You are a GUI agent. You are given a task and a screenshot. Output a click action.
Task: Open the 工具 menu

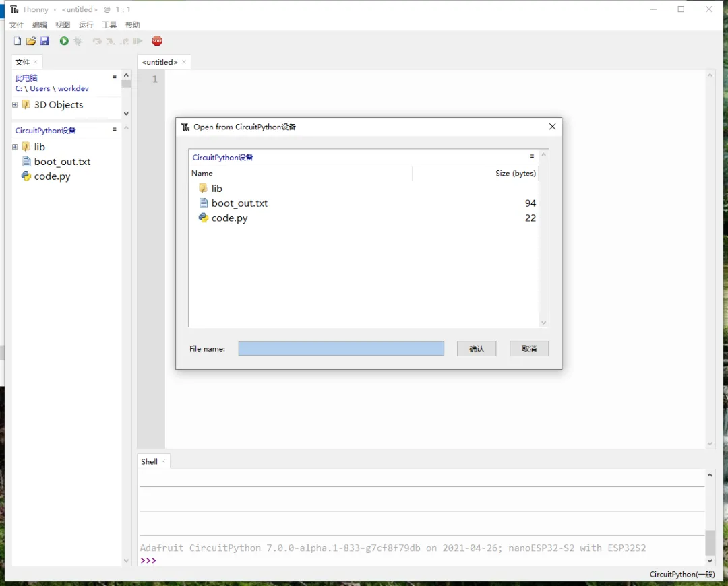(109, 25)
